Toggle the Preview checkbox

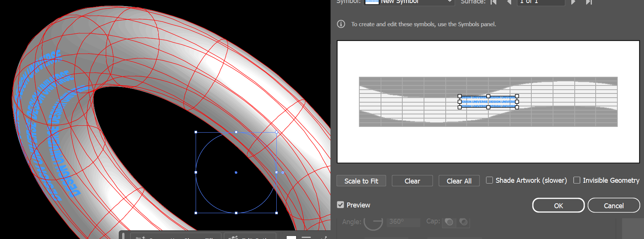click(341, 205)
